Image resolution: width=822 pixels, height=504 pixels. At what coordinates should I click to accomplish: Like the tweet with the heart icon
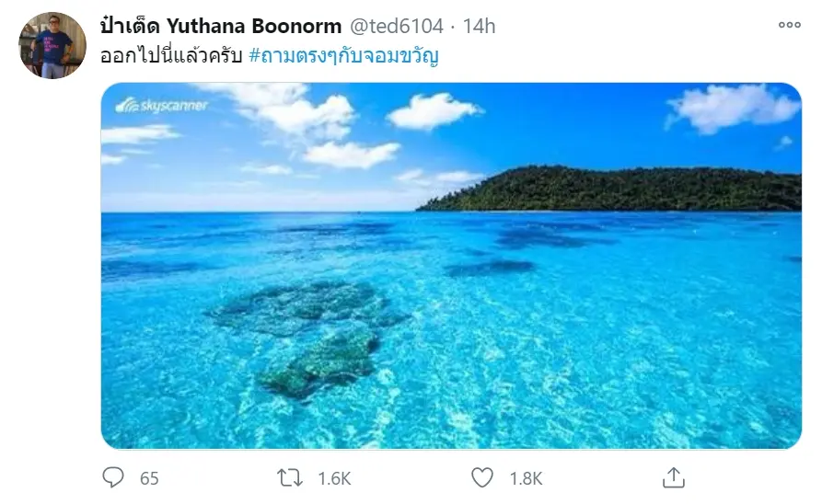coord(482,477)
